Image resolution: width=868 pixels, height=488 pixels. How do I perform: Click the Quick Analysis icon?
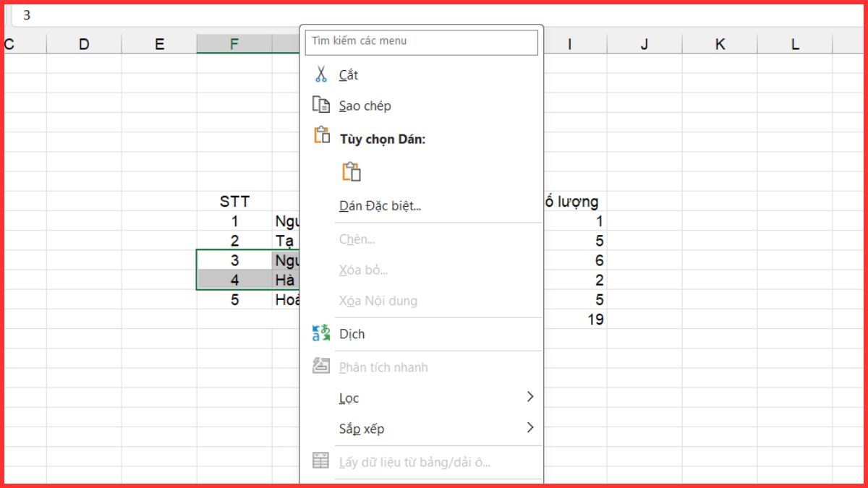[x=320, y=367]
